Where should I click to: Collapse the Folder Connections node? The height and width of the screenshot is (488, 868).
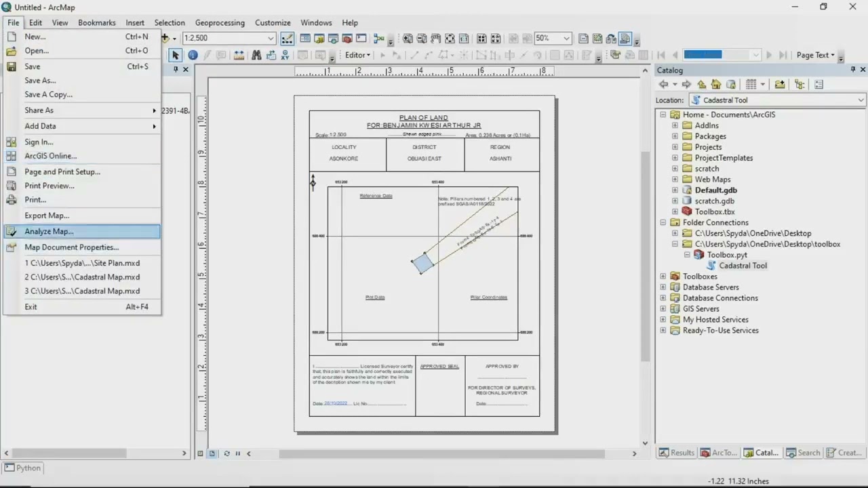point(663,222)
